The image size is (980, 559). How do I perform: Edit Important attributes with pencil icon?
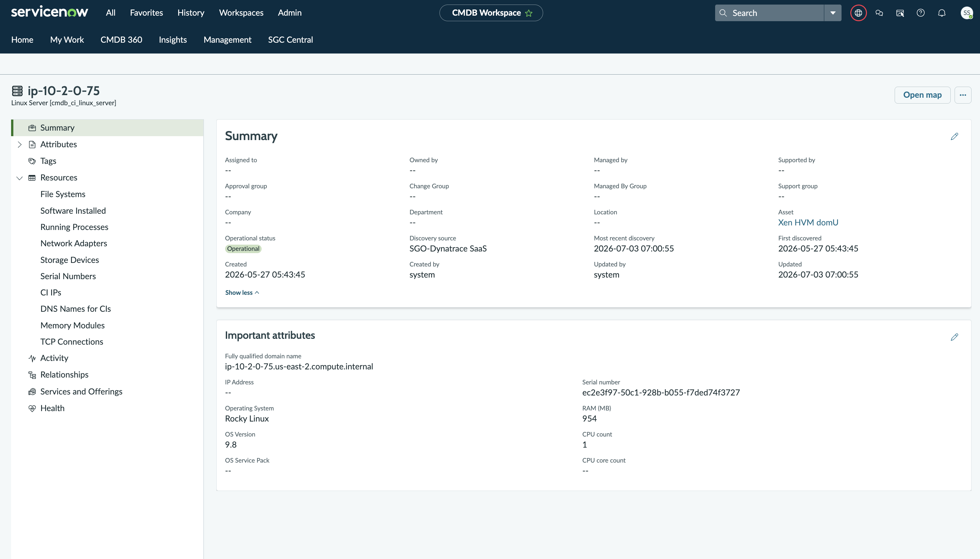tap(954, 337)
